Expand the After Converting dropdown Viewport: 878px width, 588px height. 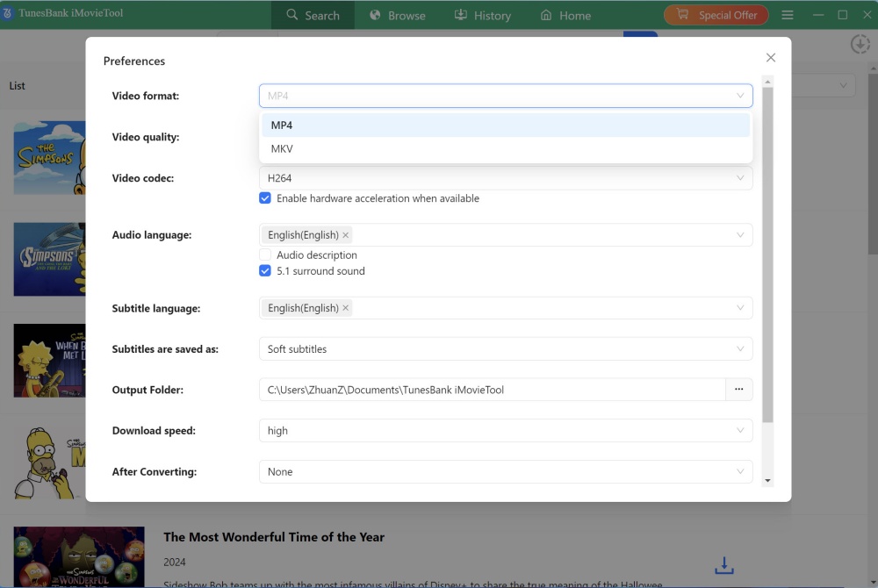click(x=506, y=472)
